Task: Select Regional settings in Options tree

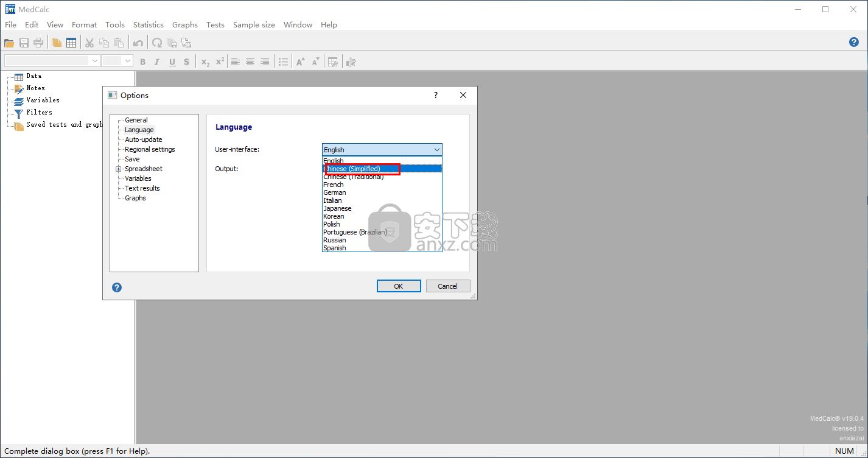Action: point(150,149)
